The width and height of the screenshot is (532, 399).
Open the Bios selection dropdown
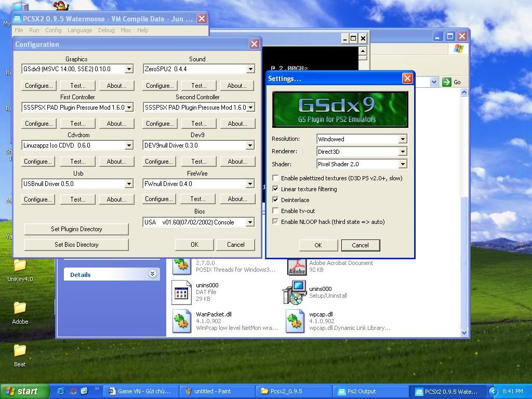pos(250,222)
